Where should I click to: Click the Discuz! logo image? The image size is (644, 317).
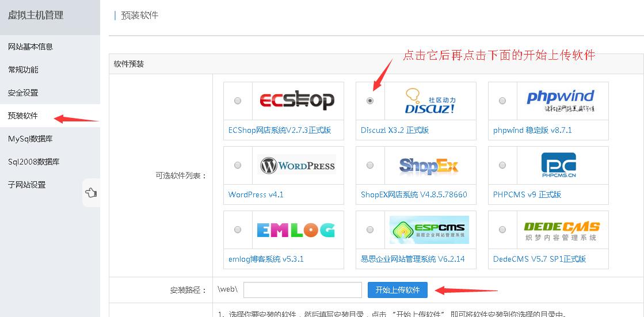(430, 101)
